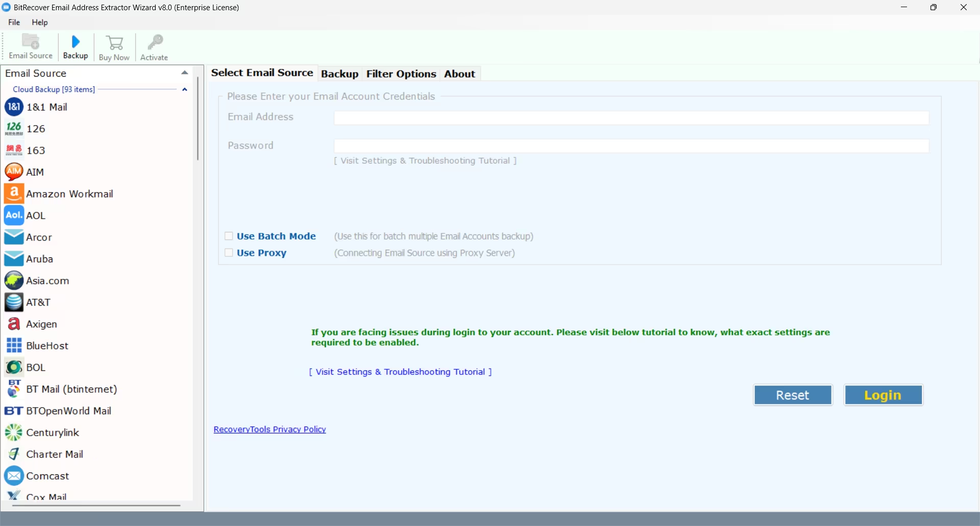Click the Password input field
This screenshot has height=526, width=980.
click(x=631, y=146)
